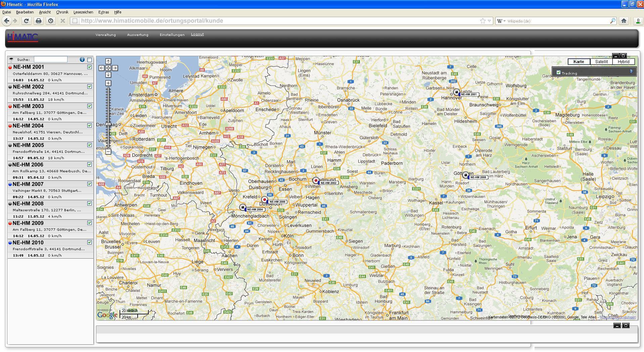Image resolution: width=644 pixels, height=352 pixels.
Task: Click the Logout link
Action: coord(197,34)
